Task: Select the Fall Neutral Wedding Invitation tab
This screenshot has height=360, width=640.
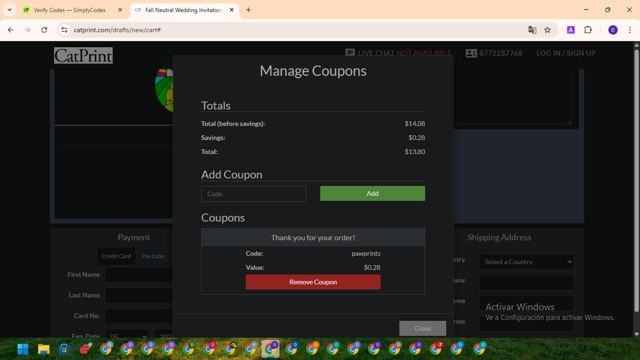Action: point(183,10)
